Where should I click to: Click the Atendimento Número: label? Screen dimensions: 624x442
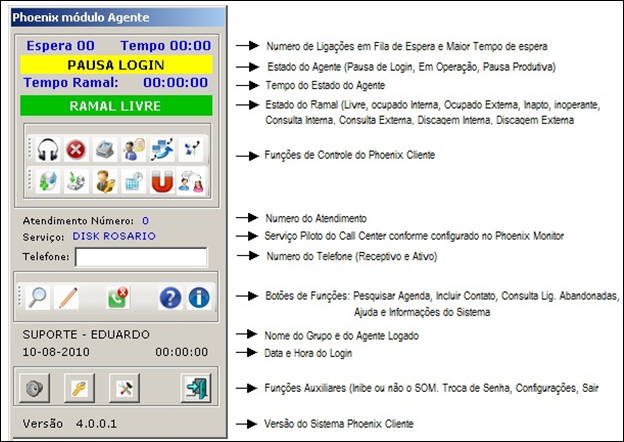click(78, 221)
